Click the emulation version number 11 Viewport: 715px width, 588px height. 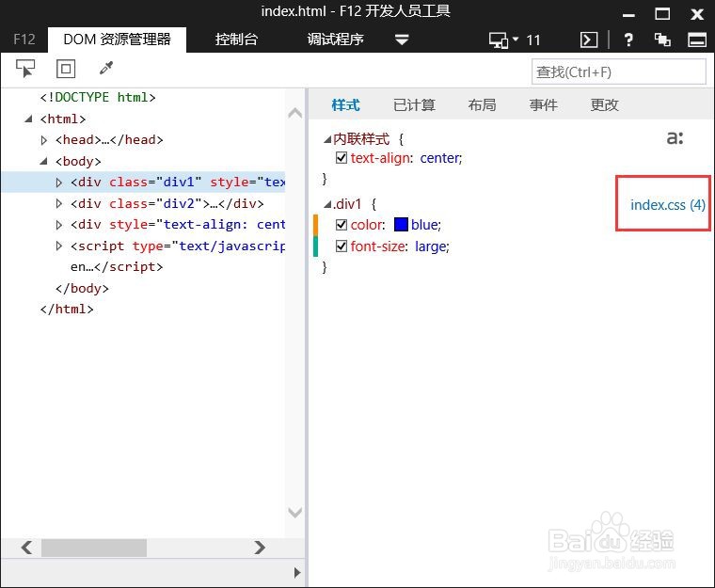[x=533, y=40]
